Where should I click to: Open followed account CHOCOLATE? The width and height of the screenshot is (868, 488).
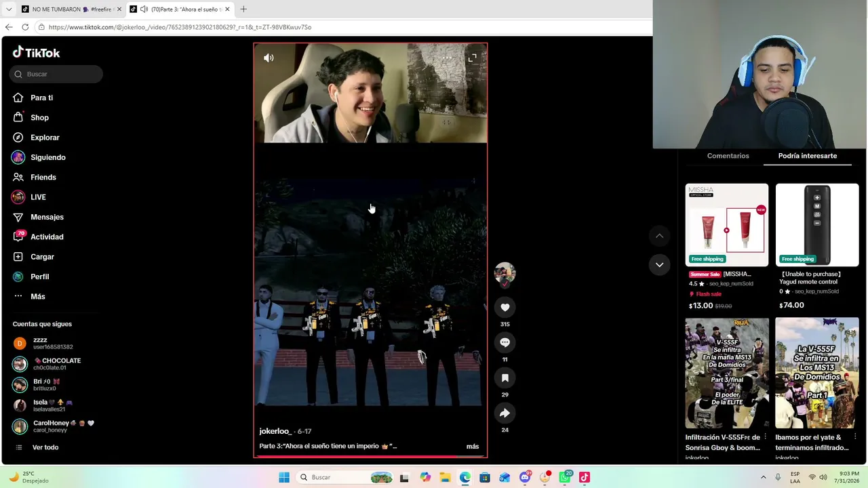coord(47,364)
